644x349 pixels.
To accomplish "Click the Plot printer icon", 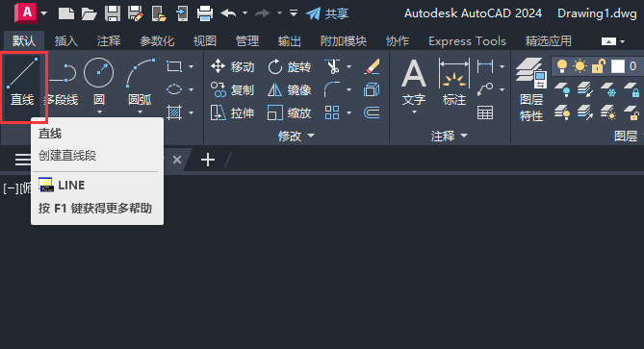I will (204, 13).
